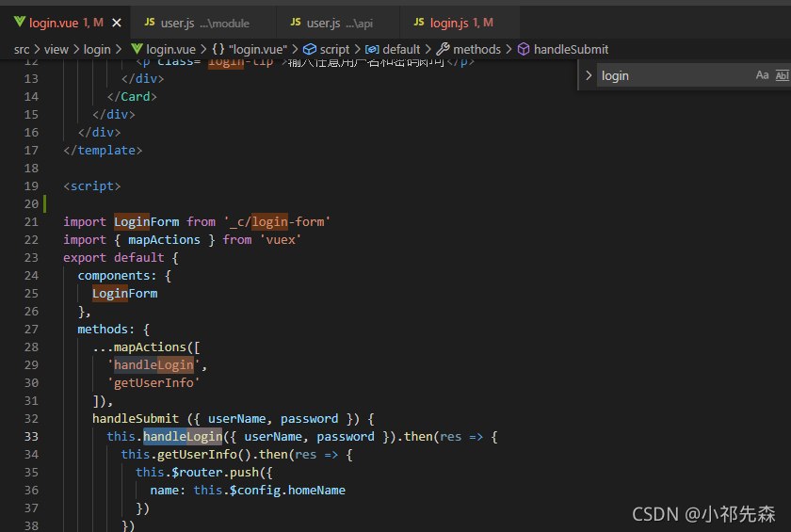Screen dimensions: 791x532
Task: Click the '<script>' opening tag
Action: tap(92, 186)
